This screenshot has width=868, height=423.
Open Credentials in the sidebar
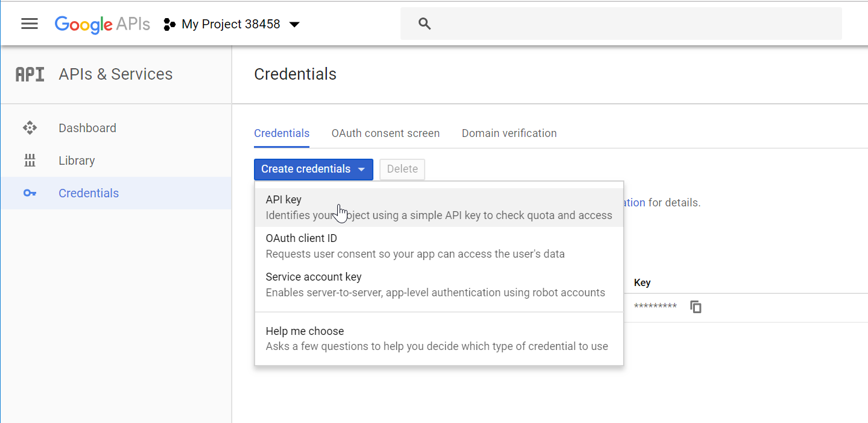pyautogui.click(x=116, y=193)
